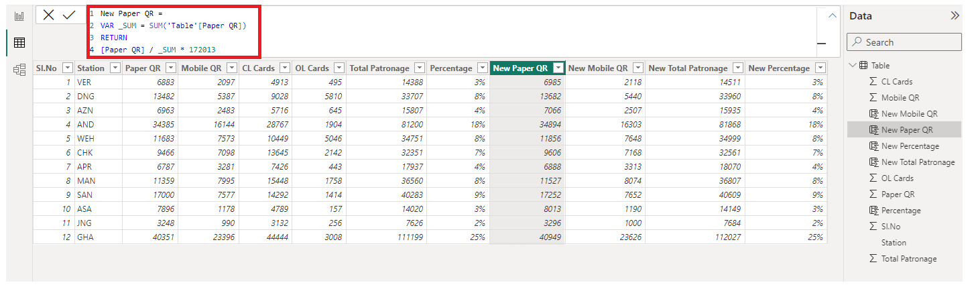This screenshot has height=287, width=980.
Task: Open CL Cards column filter dropdown
Action: coord(284,68)
